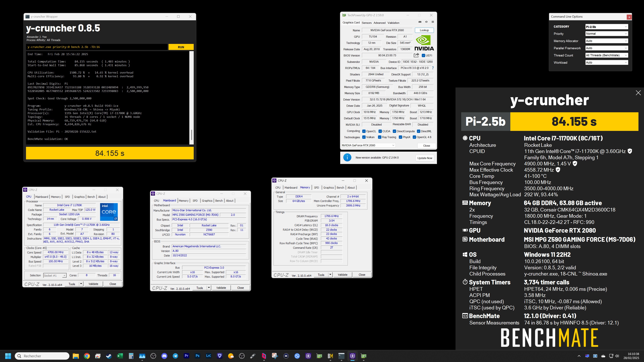Open the Graphics tab in CPU-Z processor window
Screen dimensions: 644x362
pyautogui.click(x=79, y=197)
